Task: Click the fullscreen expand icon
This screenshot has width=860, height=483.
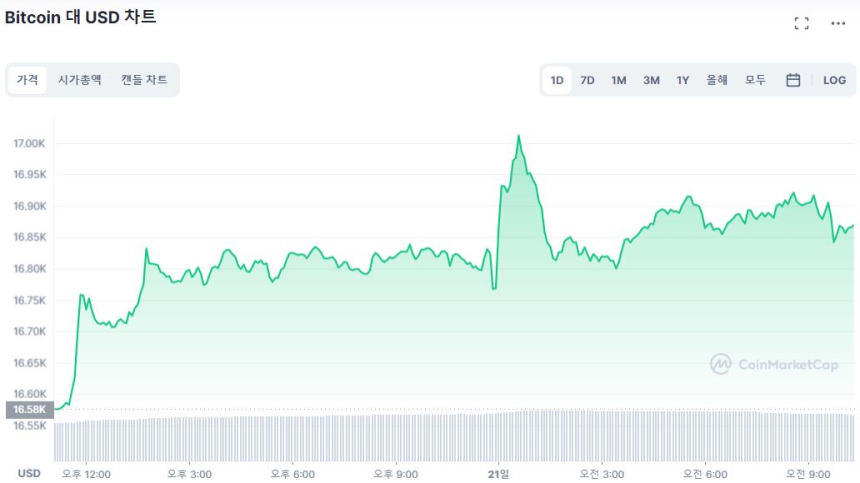Action: coord(801,23)
